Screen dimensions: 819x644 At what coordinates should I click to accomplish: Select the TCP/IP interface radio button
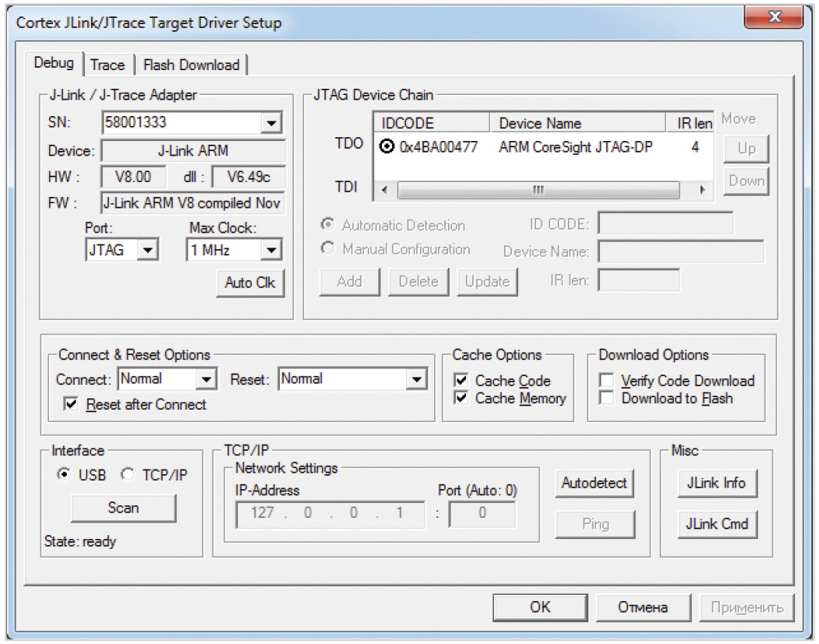coord(129,475)
